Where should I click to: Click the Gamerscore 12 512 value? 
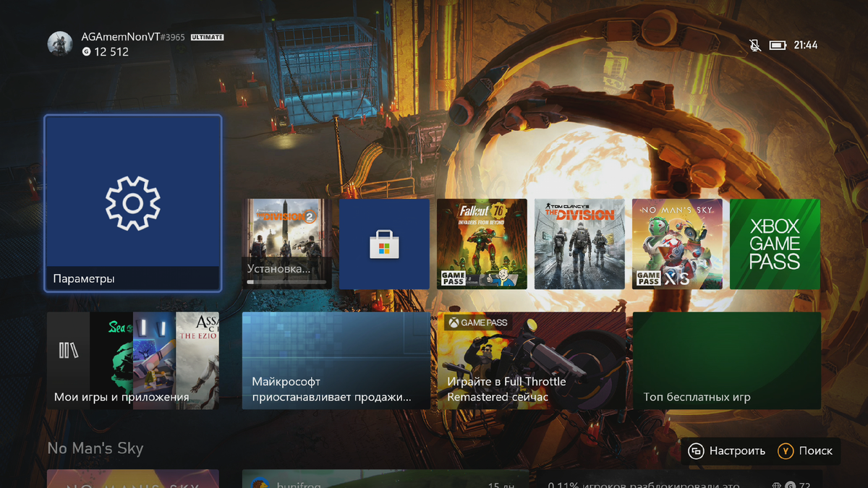click(111, 52)
